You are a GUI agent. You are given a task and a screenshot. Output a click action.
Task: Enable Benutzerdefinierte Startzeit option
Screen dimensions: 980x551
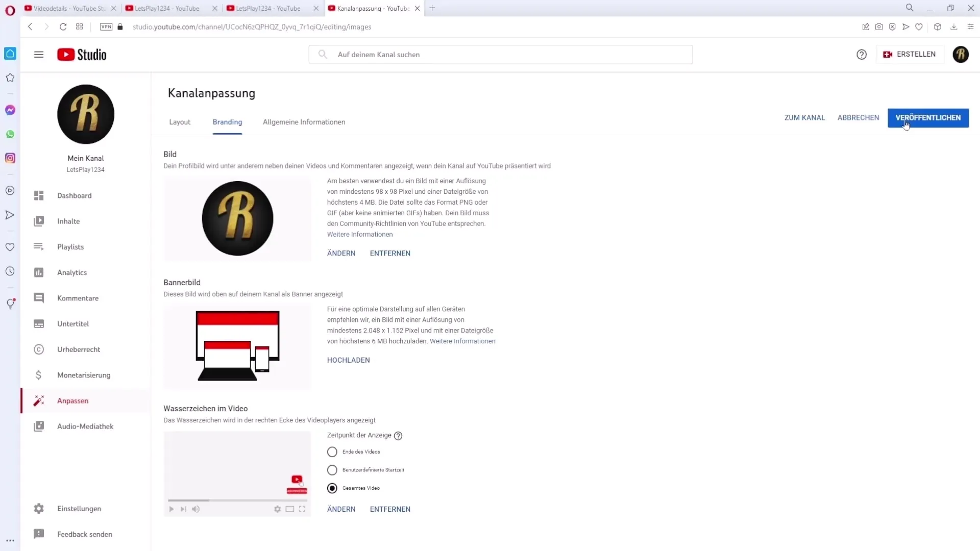click(x=332, y=469)
